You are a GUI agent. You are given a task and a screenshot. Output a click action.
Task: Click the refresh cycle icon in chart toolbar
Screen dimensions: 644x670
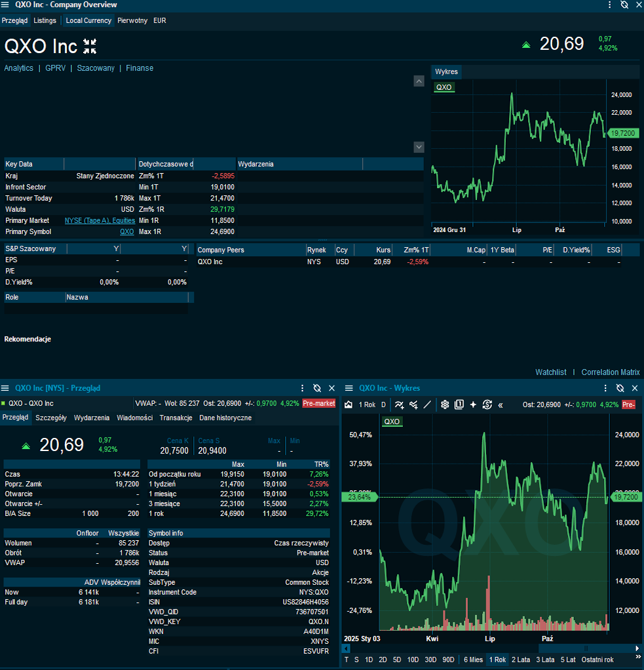coord(487,404)
